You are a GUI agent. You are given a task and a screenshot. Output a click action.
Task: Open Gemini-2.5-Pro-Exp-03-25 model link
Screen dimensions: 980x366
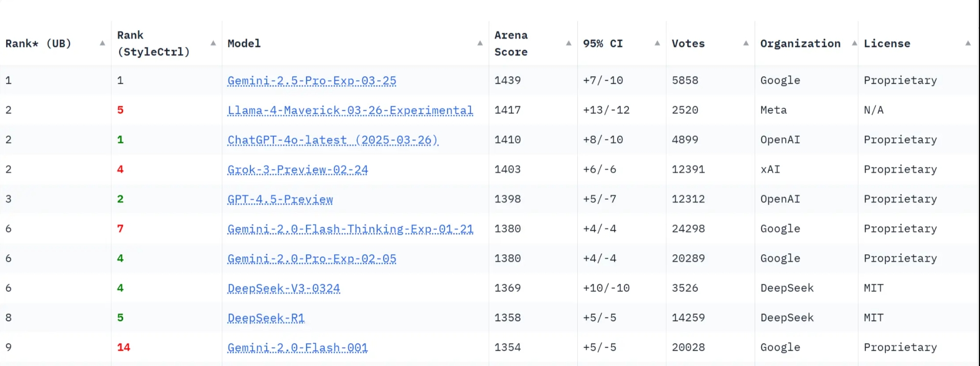[x=312, y=81]
